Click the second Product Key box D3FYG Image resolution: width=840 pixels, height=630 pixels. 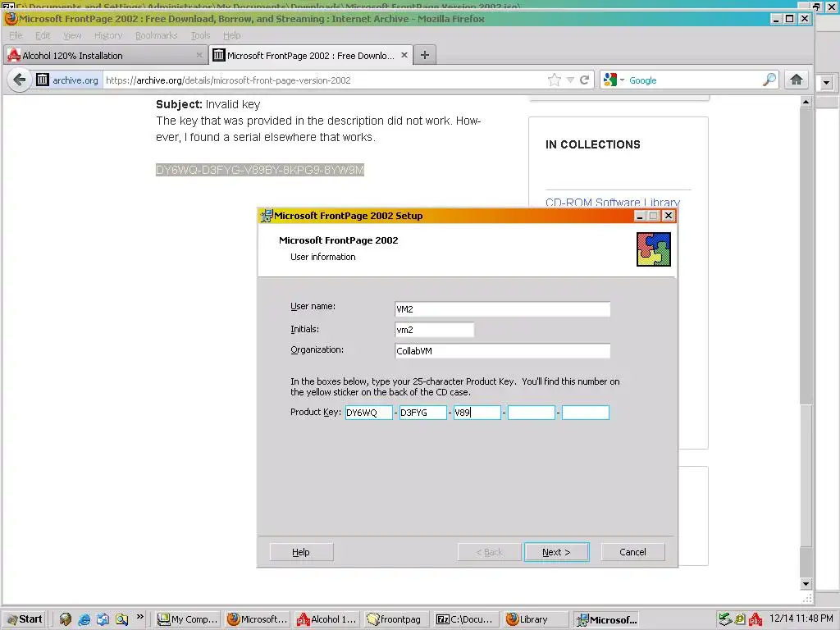422,413
